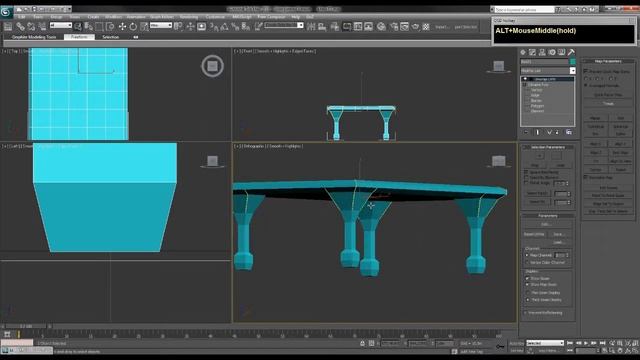Switch to the Motion command panel tab

(552, 52)
